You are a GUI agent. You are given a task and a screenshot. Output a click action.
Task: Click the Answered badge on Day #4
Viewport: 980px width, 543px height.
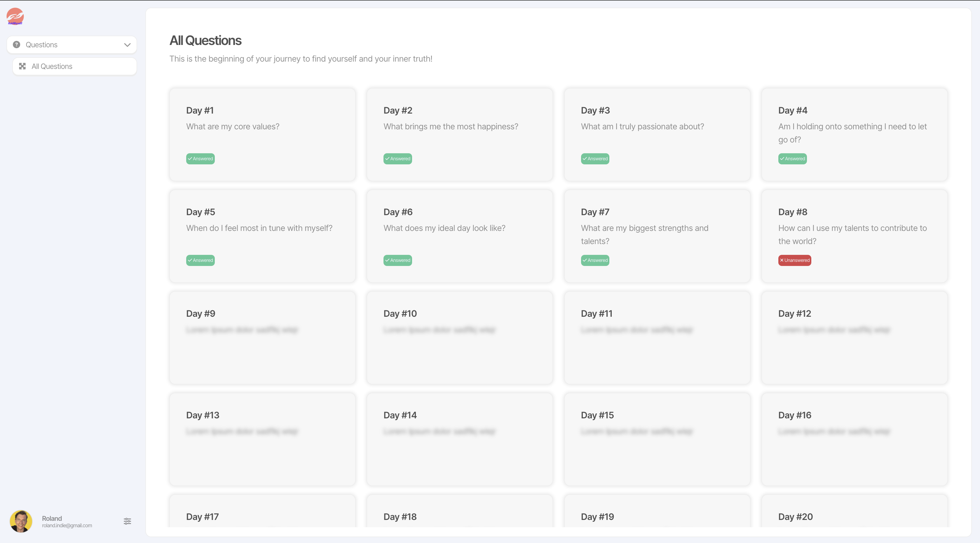pyautogui.click(x=792, y=159)
